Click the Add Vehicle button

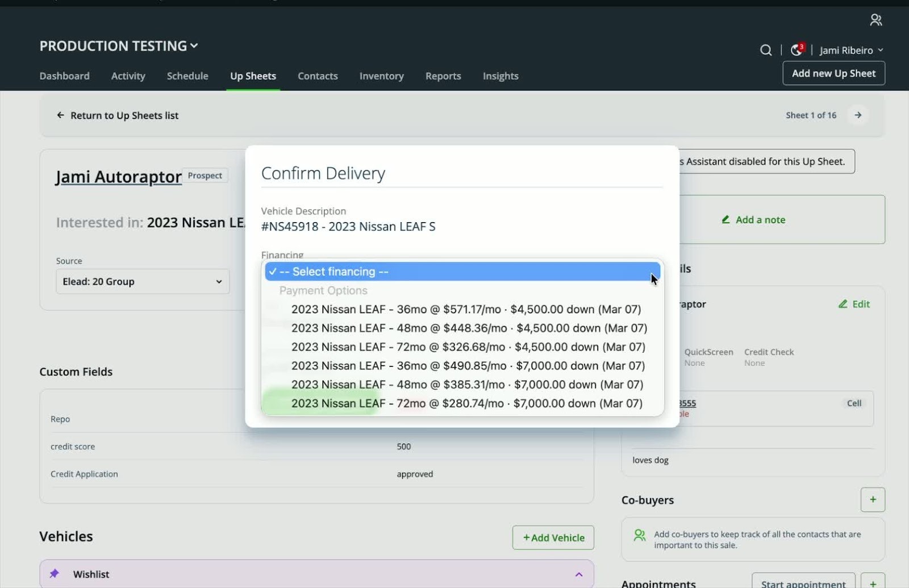pos(553,537)
